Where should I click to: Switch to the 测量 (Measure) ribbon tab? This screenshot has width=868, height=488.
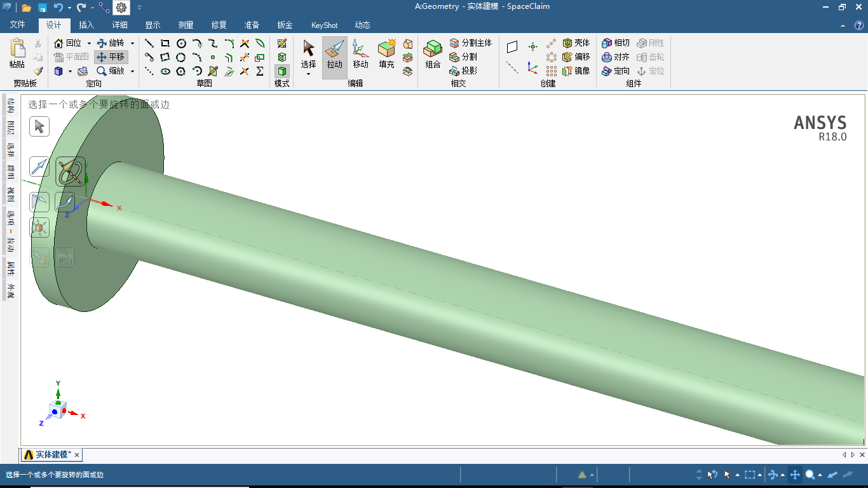tap(186, 25)
